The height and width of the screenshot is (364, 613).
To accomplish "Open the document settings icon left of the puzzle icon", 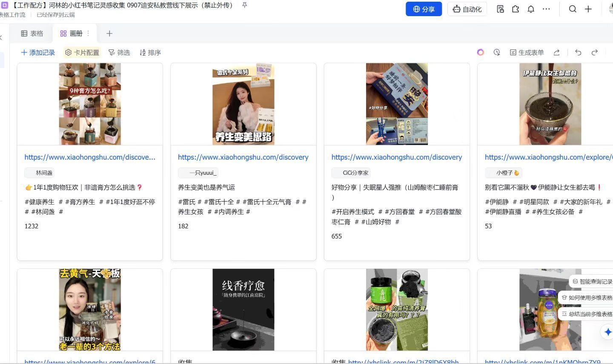I will pos(501,9).
